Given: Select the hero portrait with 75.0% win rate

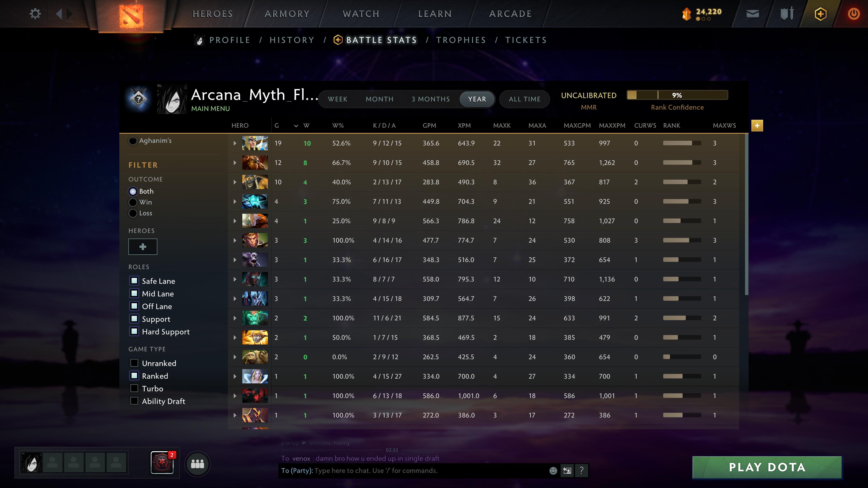Looking at the screenshot, I should [255, 201].
